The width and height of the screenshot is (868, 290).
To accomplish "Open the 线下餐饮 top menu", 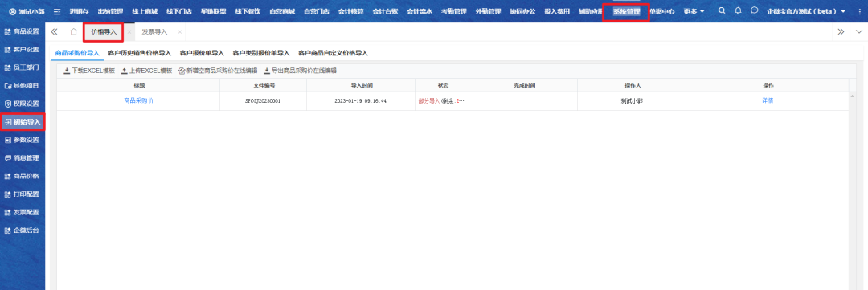I will point(248,11).
